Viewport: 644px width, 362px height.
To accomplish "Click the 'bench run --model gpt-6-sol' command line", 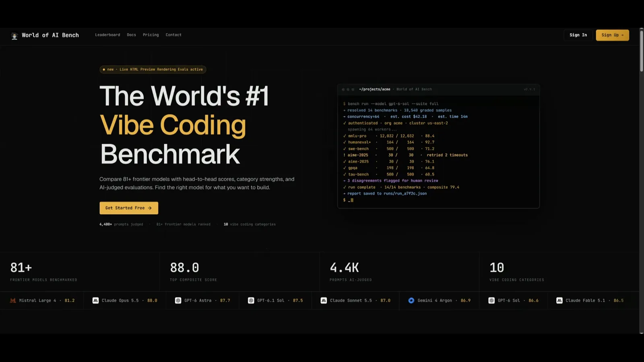I will tap(391, 104).
